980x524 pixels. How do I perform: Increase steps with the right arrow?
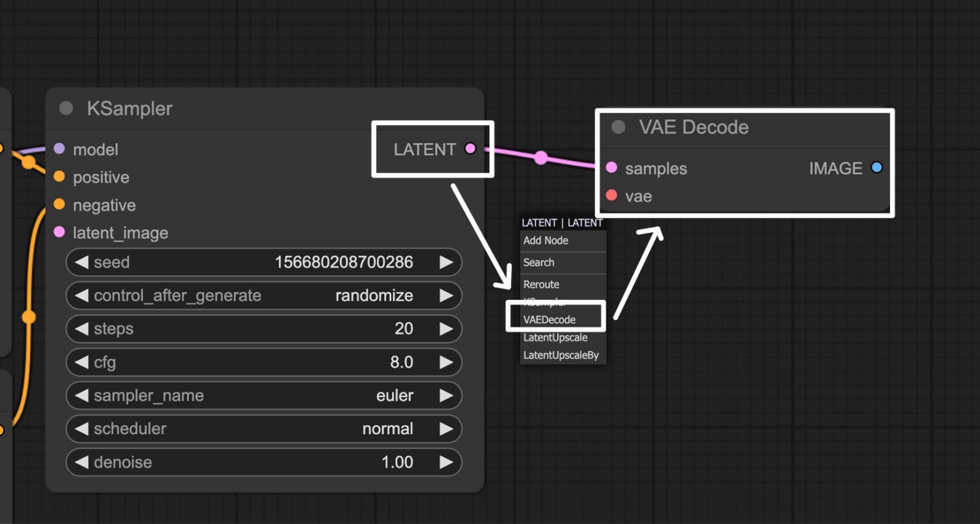[446, 329]
